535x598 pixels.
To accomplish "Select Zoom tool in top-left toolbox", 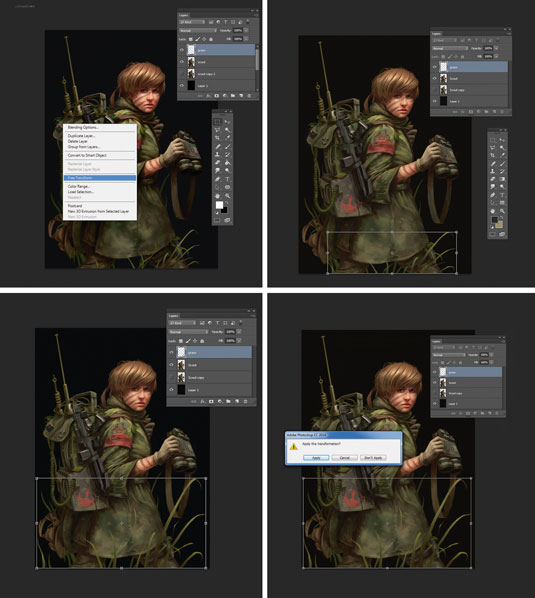I will (x=227, y=196).
